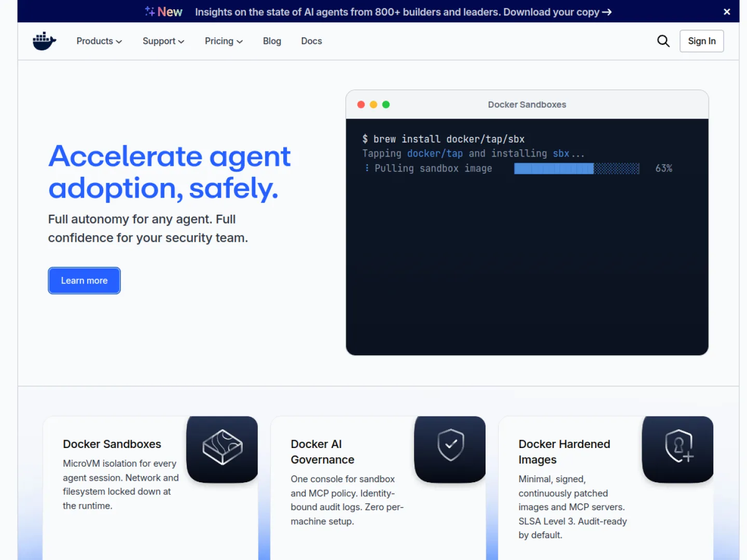Click the yellow terminal window dot

click(x=374, y=105)
